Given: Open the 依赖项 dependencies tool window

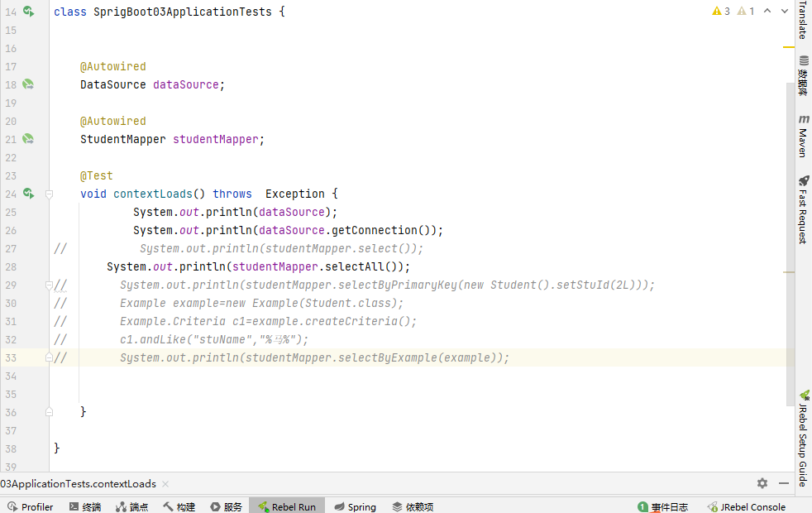Looking at the screenshot, I should (x=413, y=506).
